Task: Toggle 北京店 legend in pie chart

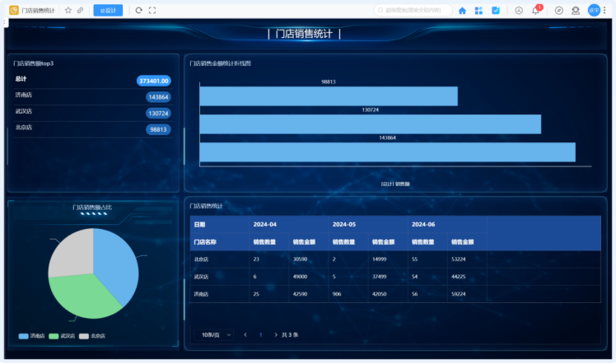Action: pyautogui.click(x=92, y=336)
